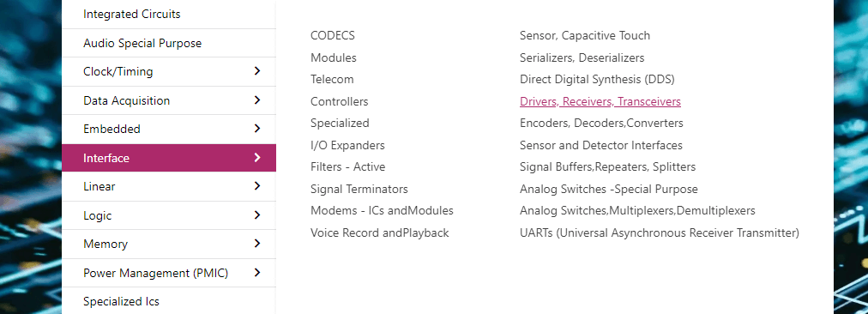Expand the Data Acquisition chevron arrow
Viewport: 868px width, 314px height.
pyautogui.click(x=256, y=100)
